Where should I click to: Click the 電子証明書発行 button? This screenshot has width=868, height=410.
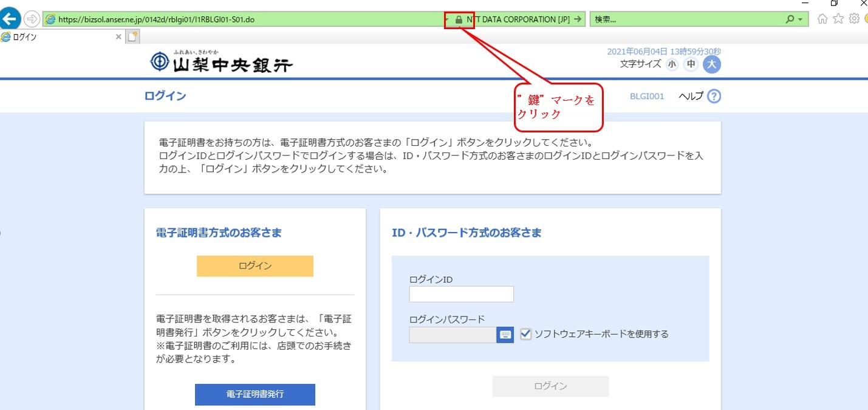255,394
